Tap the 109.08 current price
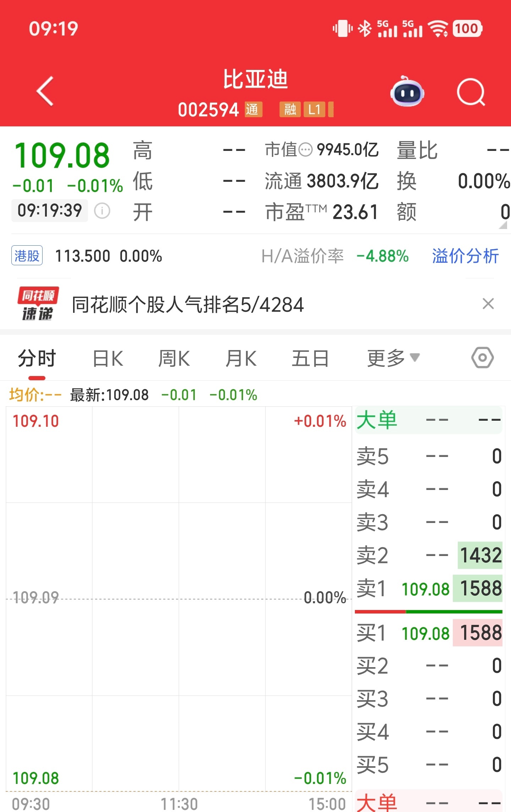Screen dimensions: 511x812 [x=62, y=156]
